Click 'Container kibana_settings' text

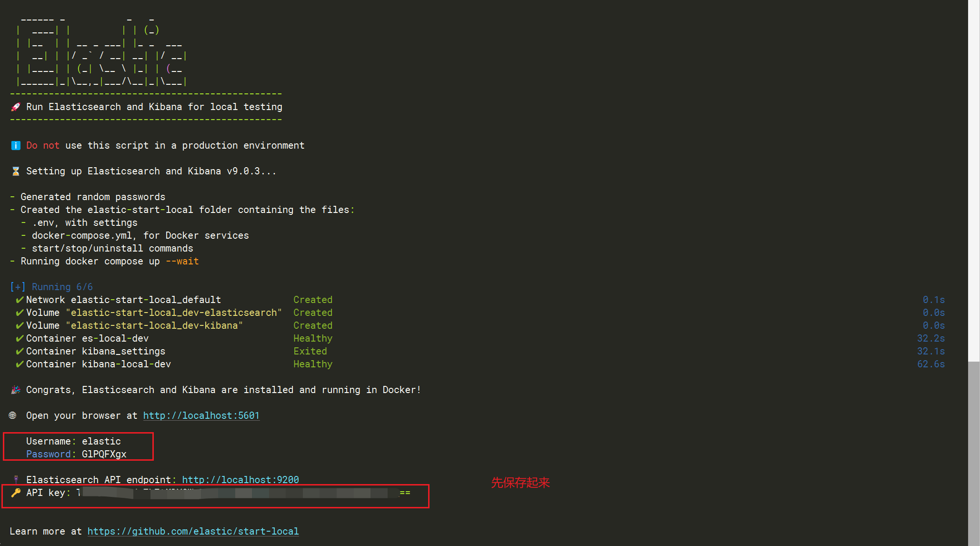(x=96, y=351)
